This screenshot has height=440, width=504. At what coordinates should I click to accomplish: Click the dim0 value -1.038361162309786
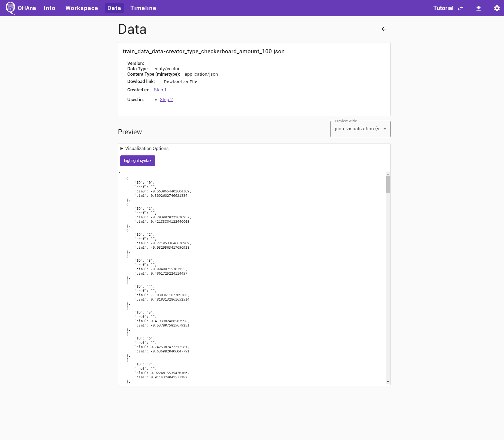(x=169, y=295)
